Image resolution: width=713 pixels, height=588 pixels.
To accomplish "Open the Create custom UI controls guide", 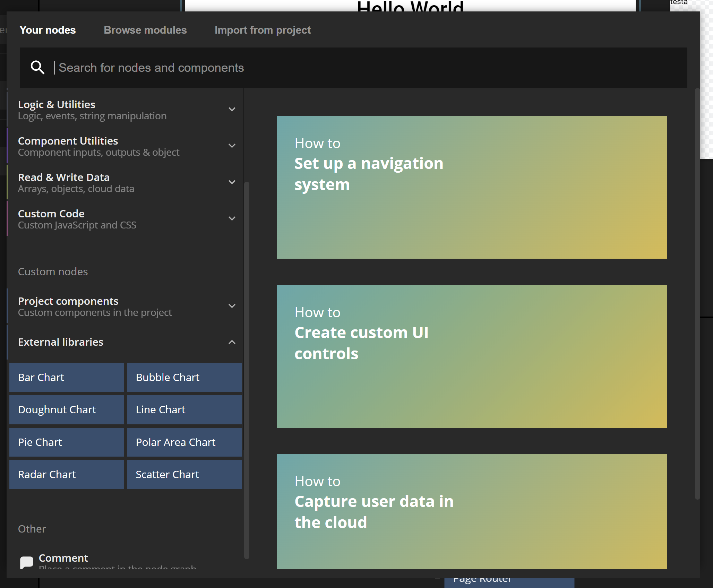I will (472, 356).
